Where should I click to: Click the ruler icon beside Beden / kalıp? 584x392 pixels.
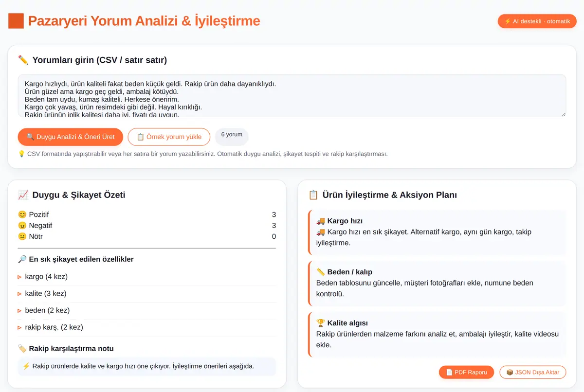point(321,272)
